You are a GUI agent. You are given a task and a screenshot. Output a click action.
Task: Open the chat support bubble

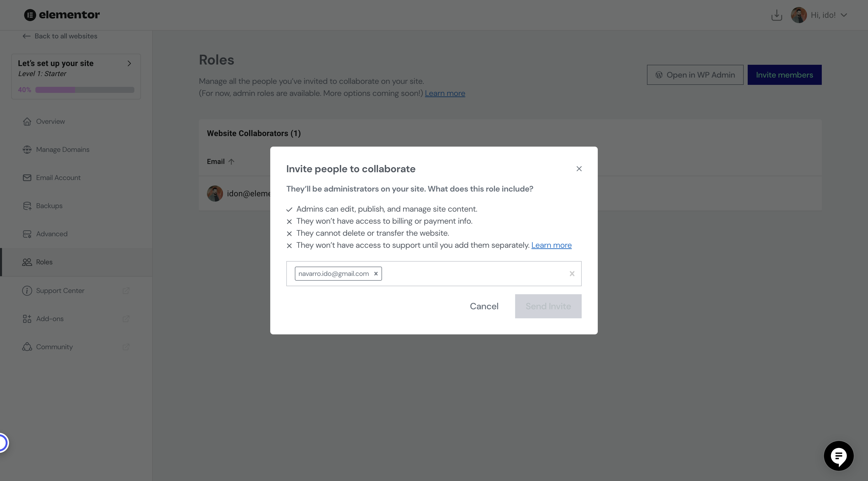point(839,456)
